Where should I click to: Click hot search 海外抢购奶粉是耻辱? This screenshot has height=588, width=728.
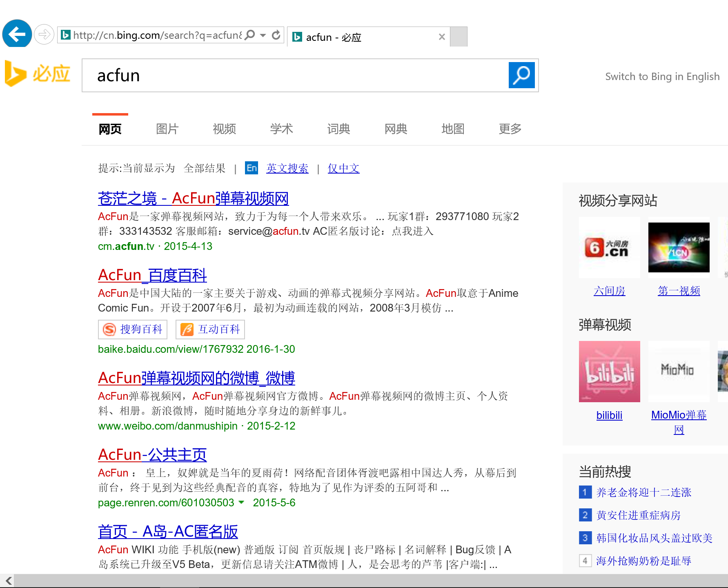coord(644,561)
